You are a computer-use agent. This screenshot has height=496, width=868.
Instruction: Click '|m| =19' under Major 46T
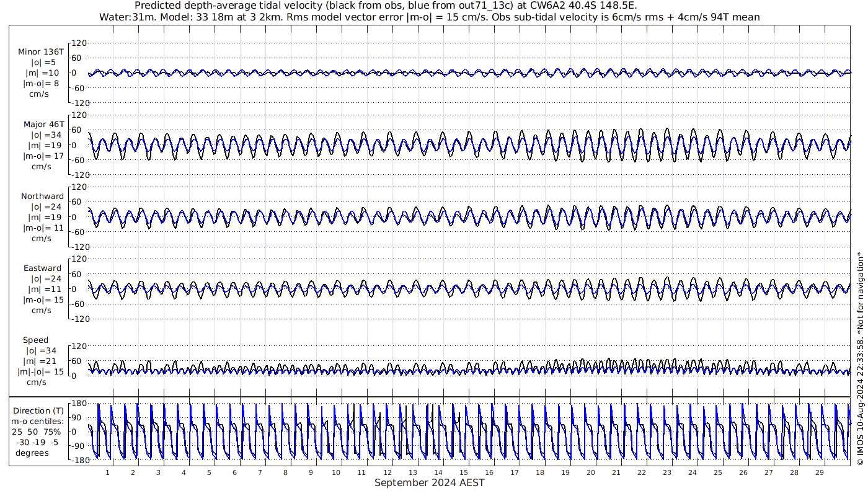(43, 146)
